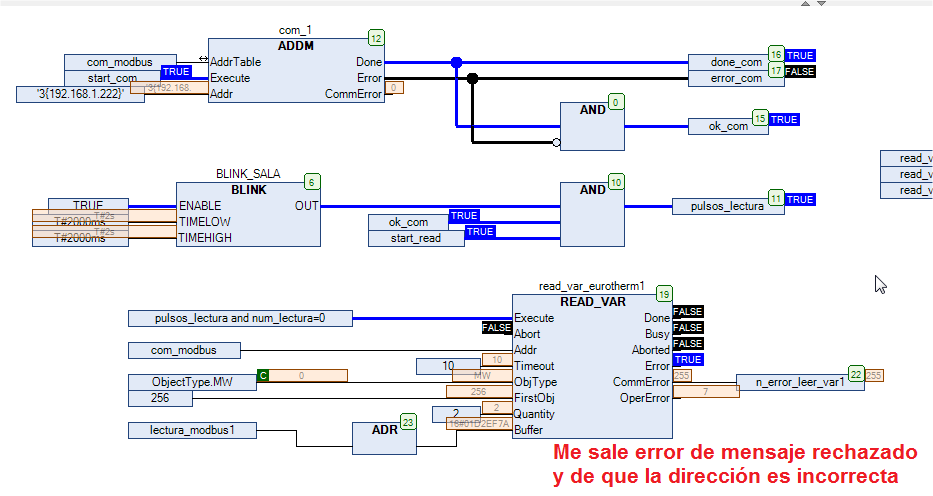The width and height of the screenshot is (933, 496).
Task: Click order badge 10 on lower AND block
Action: (x=616, y=182)
